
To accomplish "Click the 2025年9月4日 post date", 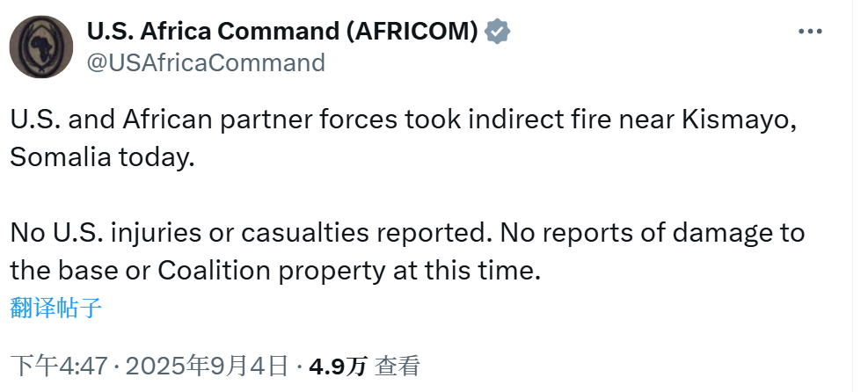I will coord(208,366).
